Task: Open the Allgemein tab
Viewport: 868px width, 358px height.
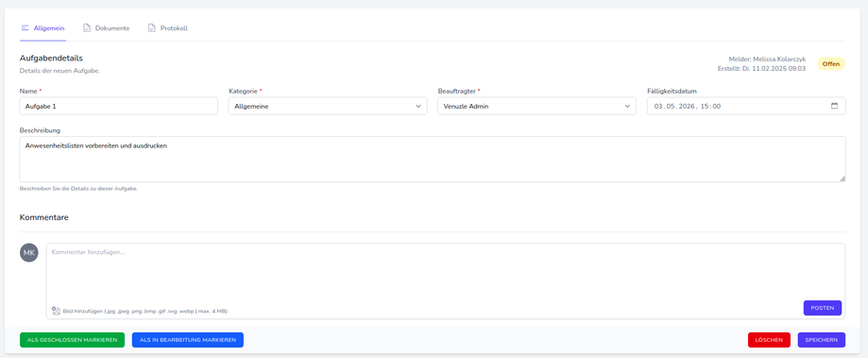Action: (x=43, y=28)
